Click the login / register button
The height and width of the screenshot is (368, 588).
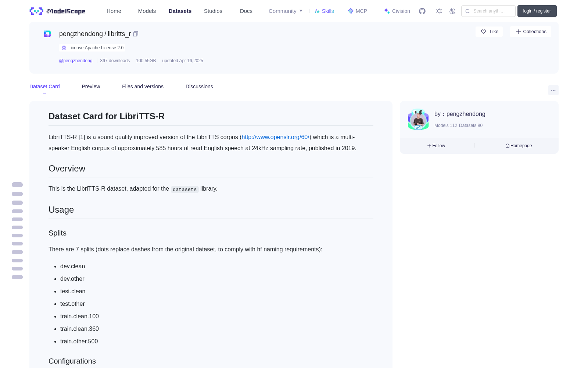click(537, 11)
